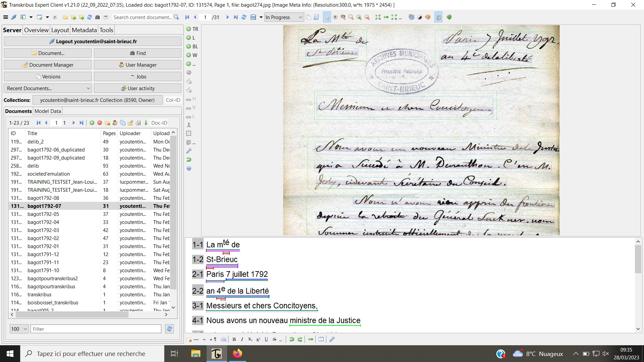Open the In Progress status dropdown
The height and width of the screenshot is (362, 644).
click(x=301, y=17)
